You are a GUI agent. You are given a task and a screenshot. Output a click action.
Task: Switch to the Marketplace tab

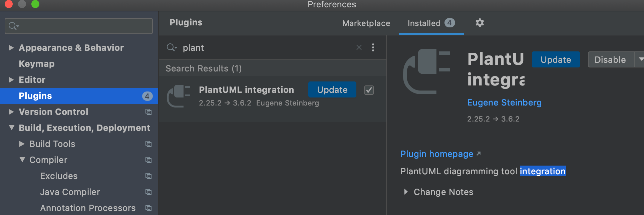(x=366, y=23)
